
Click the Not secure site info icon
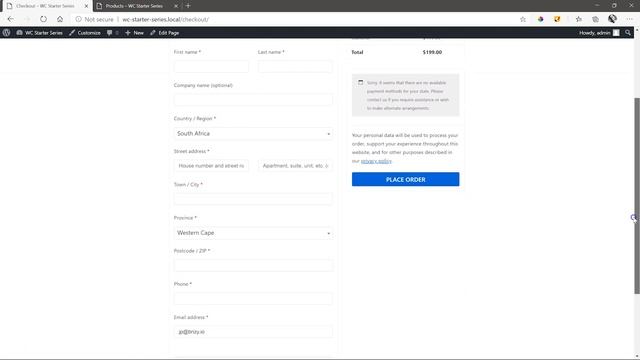pos(78,19)
